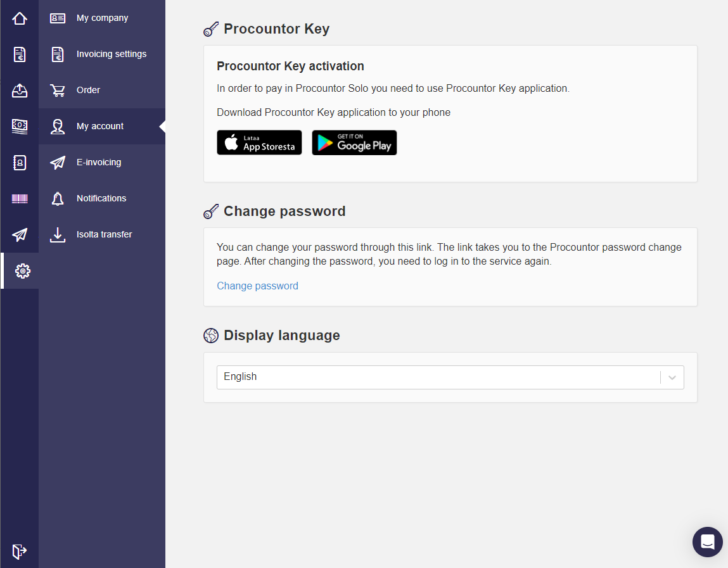
Task: Open the Display language dropdown showing English
Action: click(x=450, y=377)
